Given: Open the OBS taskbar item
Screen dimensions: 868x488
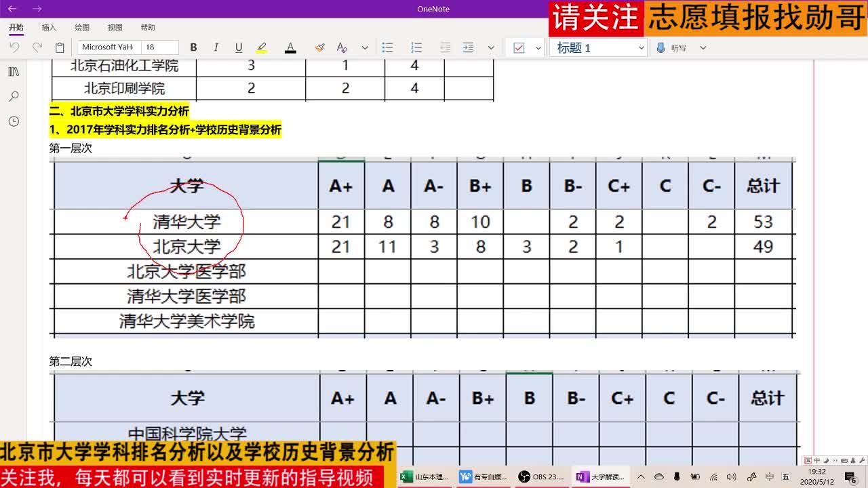Looking at the screenshot, I should coord(542,476).
